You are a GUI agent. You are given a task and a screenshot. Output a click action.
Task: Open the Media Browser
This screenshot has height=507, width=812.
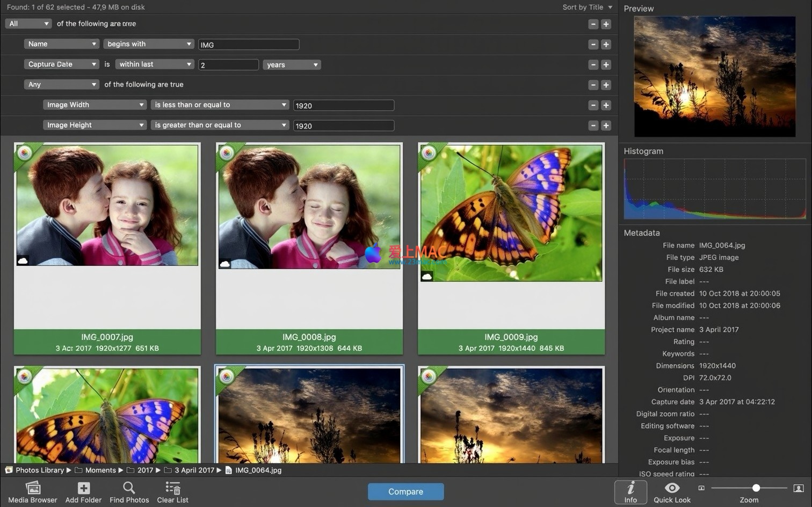point(33,488)
